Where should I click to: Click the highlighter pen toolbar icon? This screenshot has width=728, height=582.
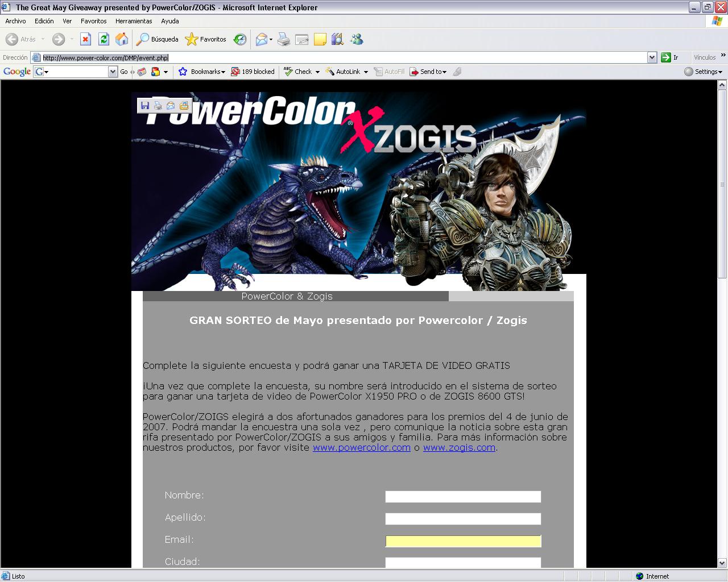457,72
